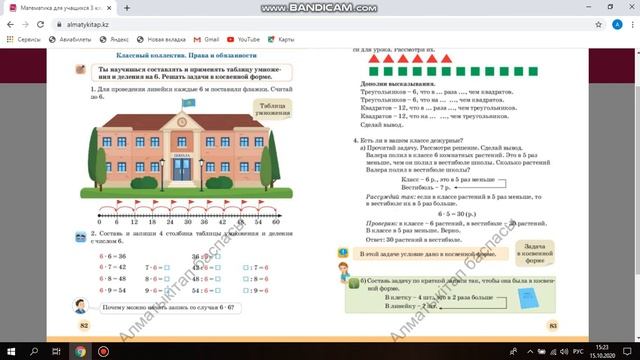Show hidden system tray icons
Screen dimensions: 640x360
530,351
